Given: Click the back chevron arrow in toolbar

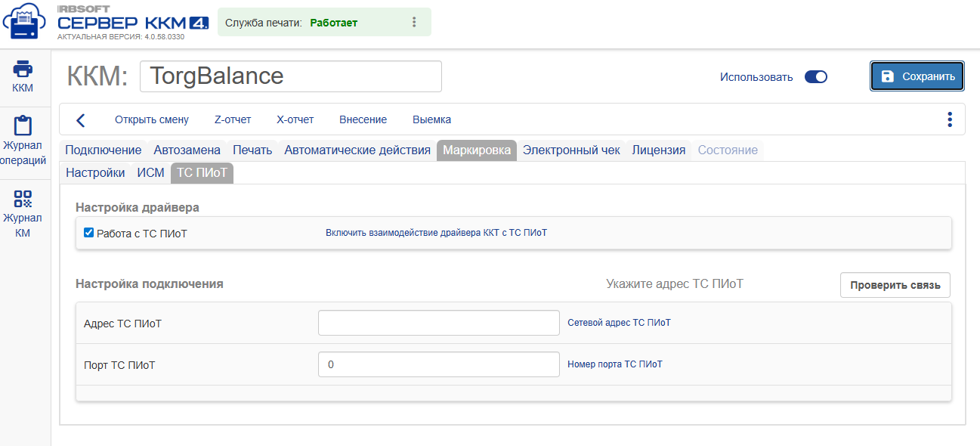Looking at the screenshot, I should [81, 120].
